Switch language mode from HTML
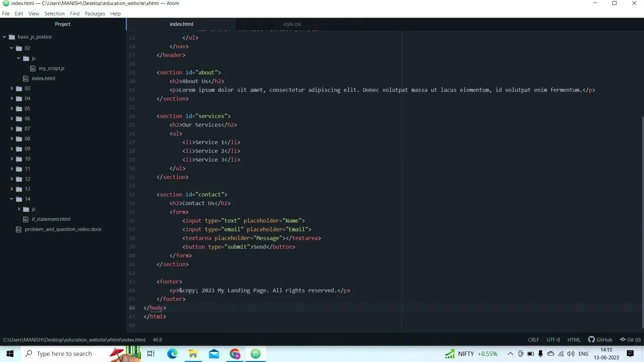Screen dimensions: 644x362 coord(574,339)
